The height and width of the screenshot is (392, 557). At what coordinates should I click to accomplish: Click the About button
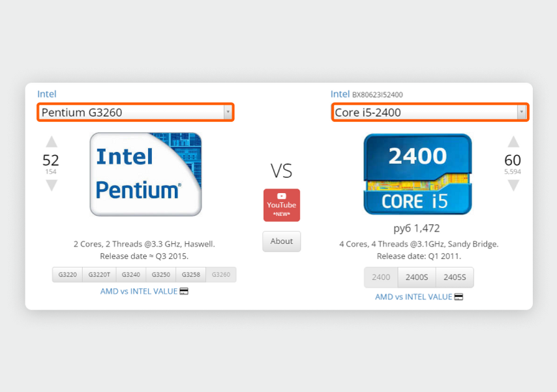pos(282,241)
